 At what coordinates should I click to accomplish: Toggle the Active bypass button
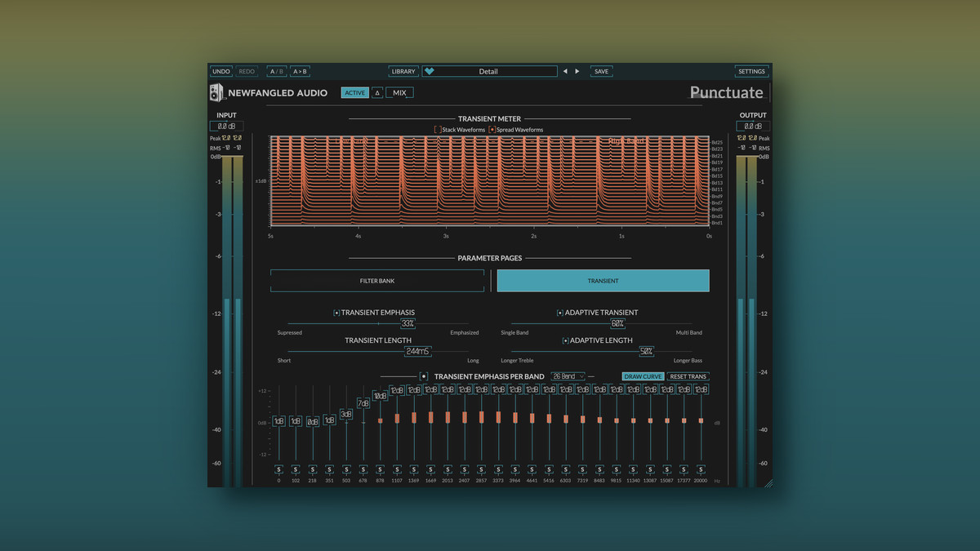[x=354, y=93]
